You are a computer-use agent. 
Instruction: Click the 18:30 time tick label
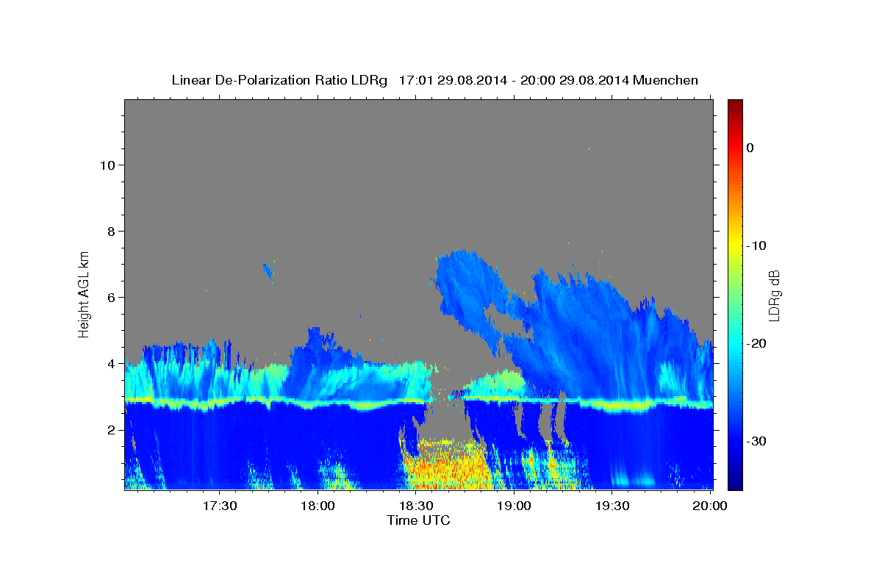click(416, 506)
